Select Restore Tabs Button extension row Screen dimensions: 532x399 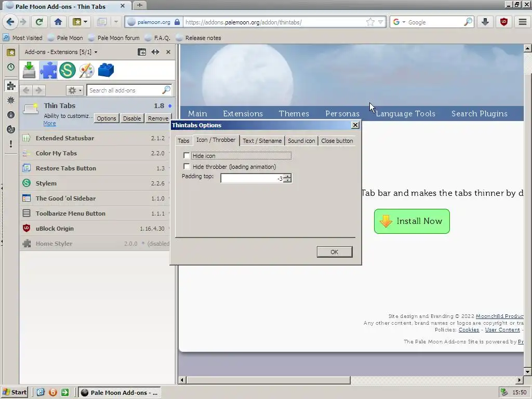pos(95,168)
